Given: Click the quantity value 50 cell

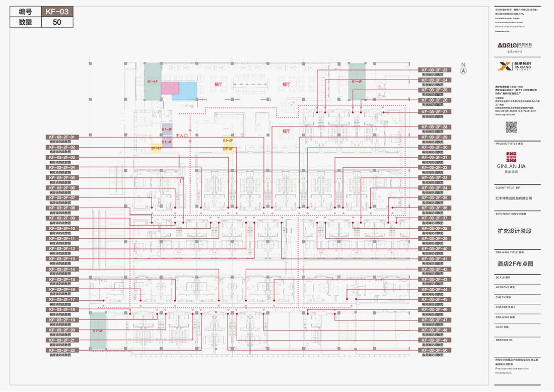Looking at the screenshot, I should click(x=56, y=22).
